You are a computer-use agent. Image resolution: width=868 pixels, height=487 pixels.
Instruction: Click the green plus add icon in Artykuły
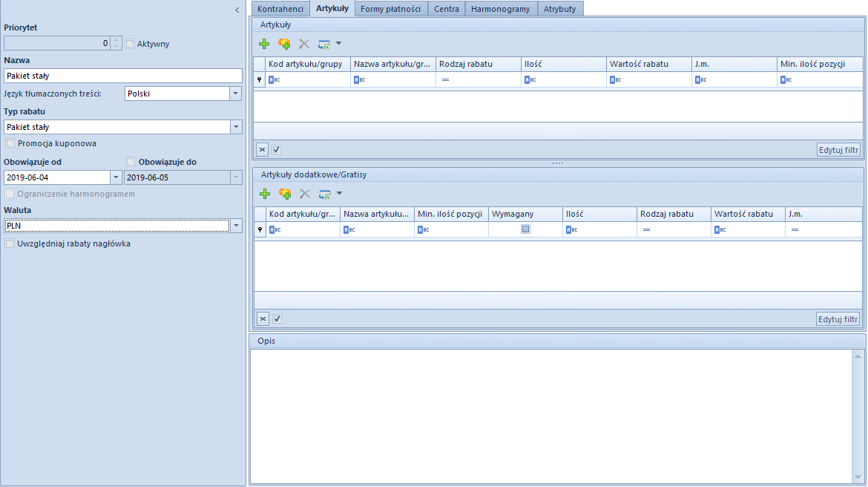click(x=264, y=44)
